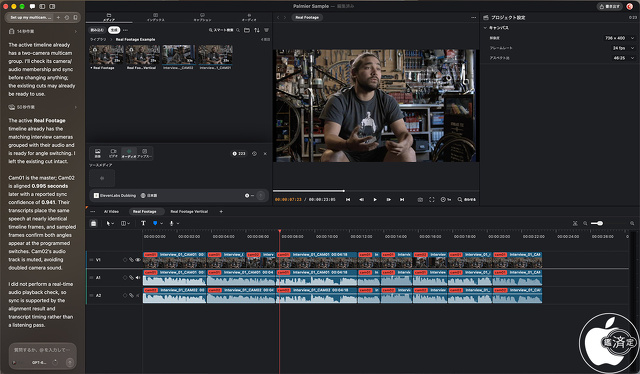Open the AI Video timeline tab
This screenshot has width=640, height=374.
(x=111, y=211)
